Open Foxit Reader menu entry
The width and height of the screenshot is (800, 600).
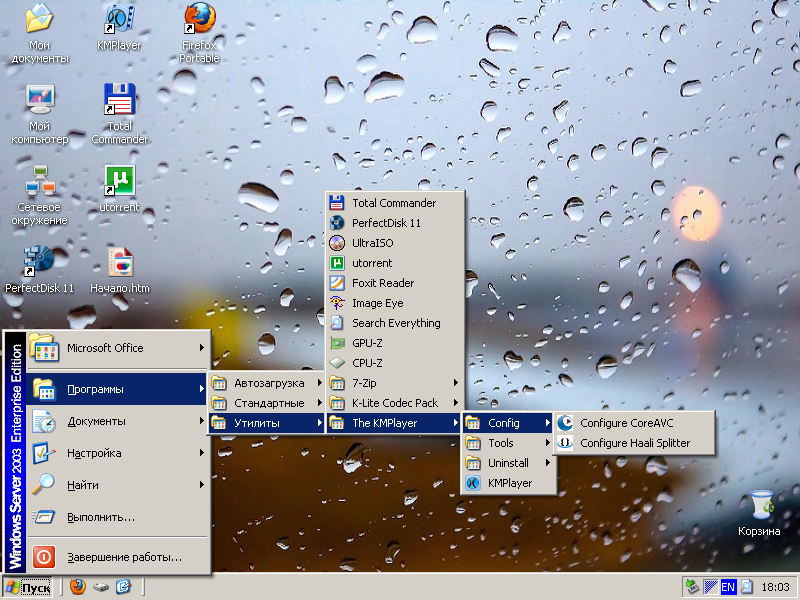[x=395, y=283]
